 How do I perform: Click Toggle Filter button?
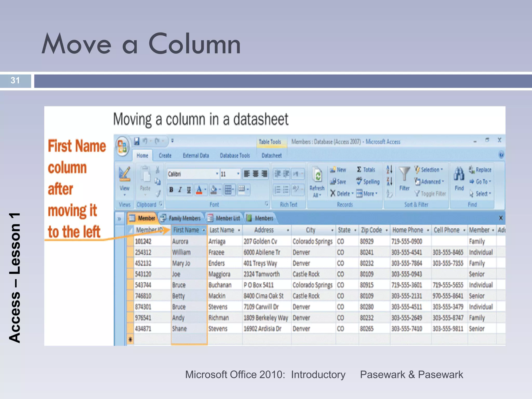click(430, 194)
